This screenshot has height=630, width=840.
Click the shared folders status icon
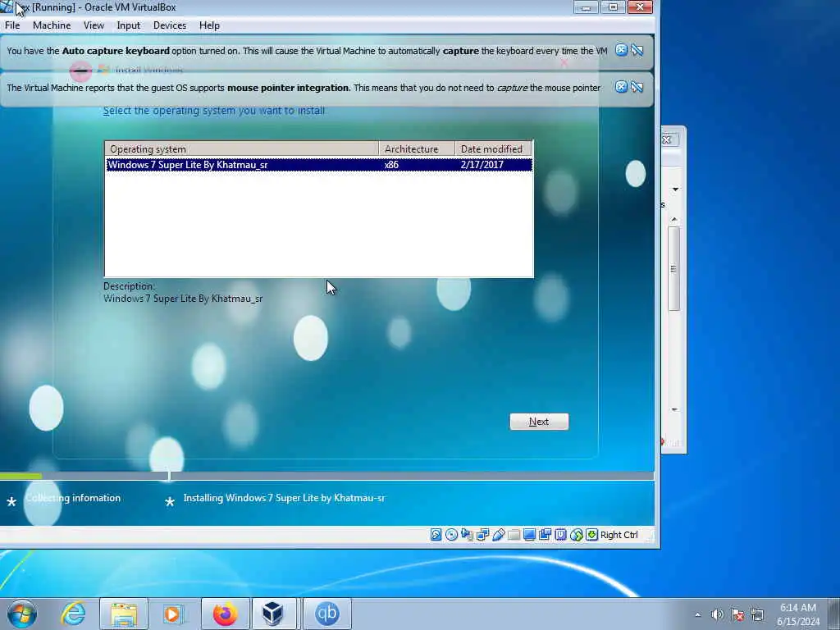coord(514,535)
